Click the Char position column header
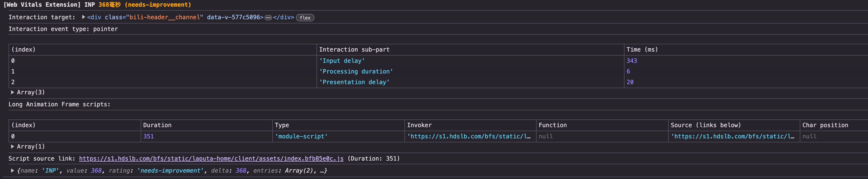 click(825, 125)
